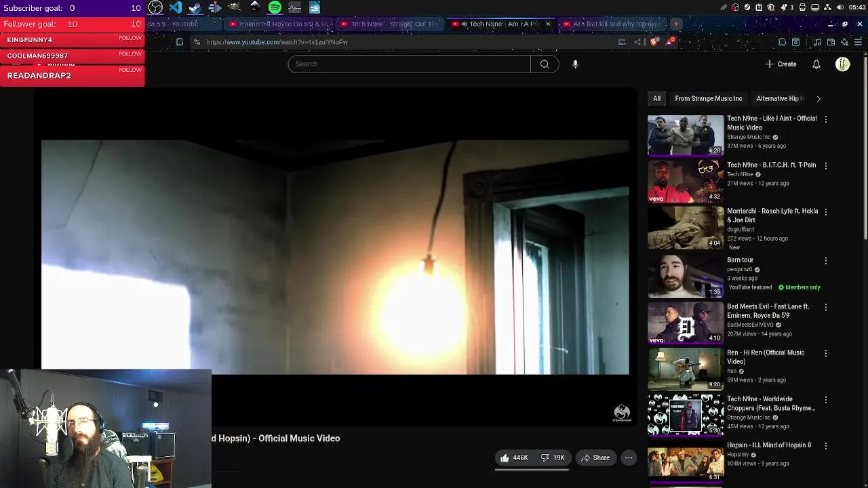
Task: Open Strange Music Inc channel link under Like I Ain't
Action: [749, 137]
